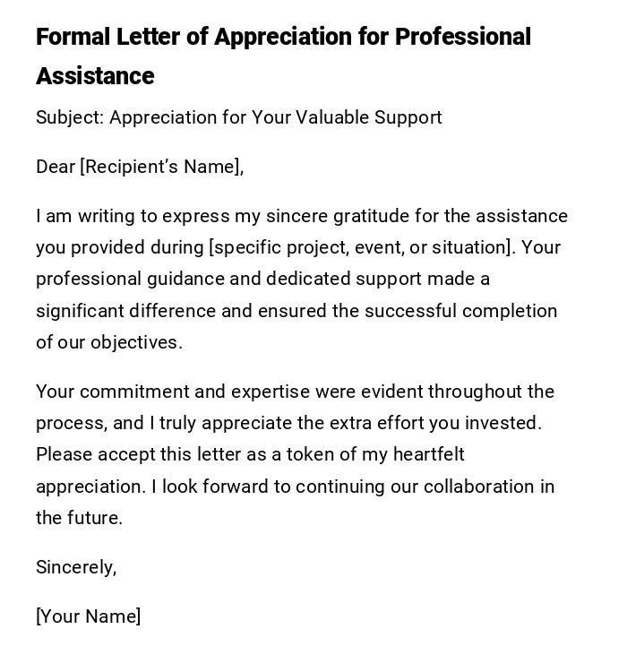Image resolution: width=627 pixels, height=672 pixels.
Task: Click the '[Your Name]' signature placeholder
Action: [x=89, y=616]
